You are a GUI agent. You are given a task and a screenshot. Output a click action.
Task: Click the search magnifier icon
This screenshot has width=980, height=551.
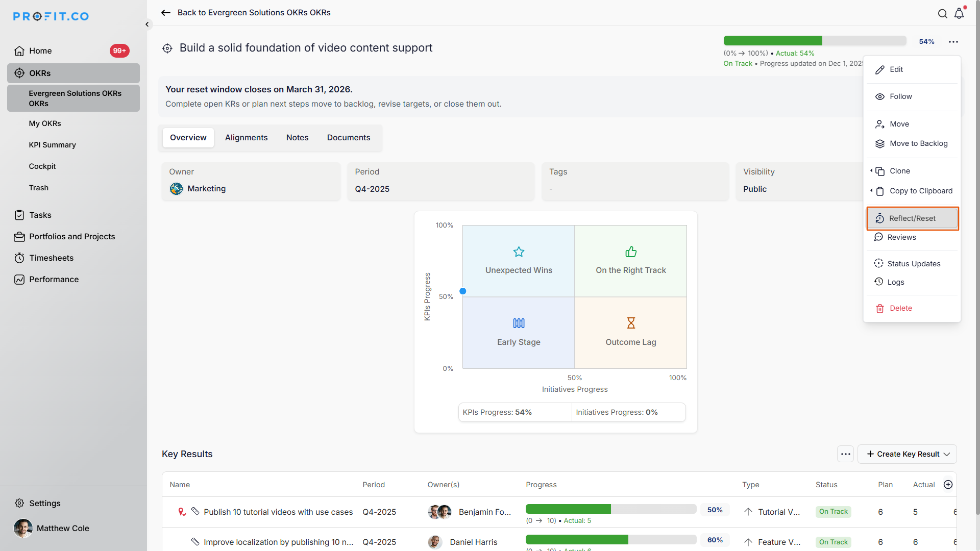[x=942, y=14]
